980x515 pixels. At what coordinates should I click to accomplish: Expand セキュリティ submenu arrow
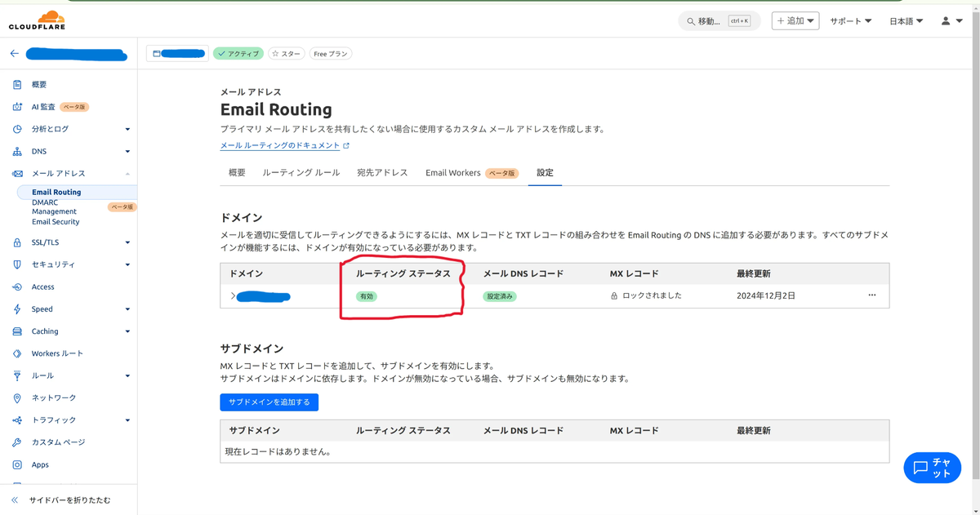[127, 264]
